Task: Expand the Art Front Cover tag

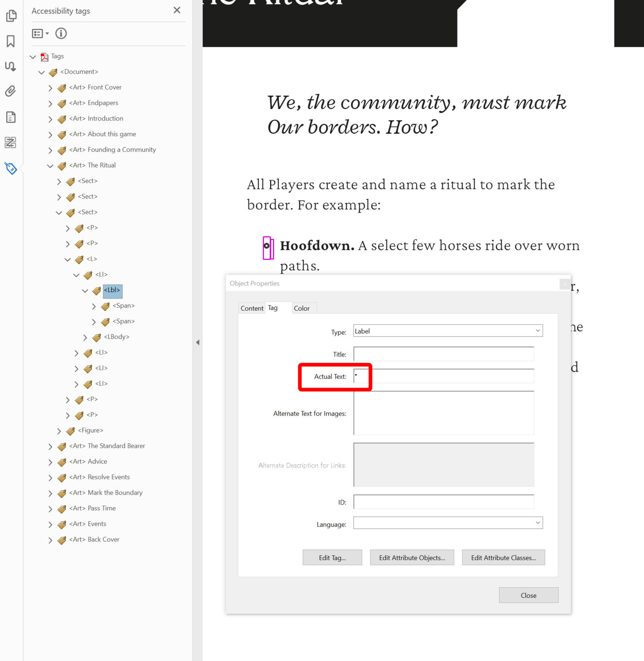Action: coord(50,88)
